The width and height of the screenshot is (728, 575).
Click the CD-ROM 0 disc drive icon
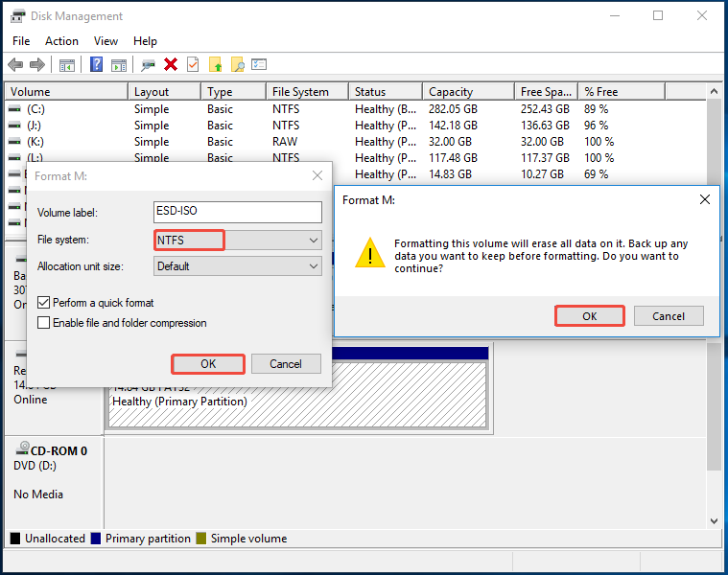click(x=22, y=448)
